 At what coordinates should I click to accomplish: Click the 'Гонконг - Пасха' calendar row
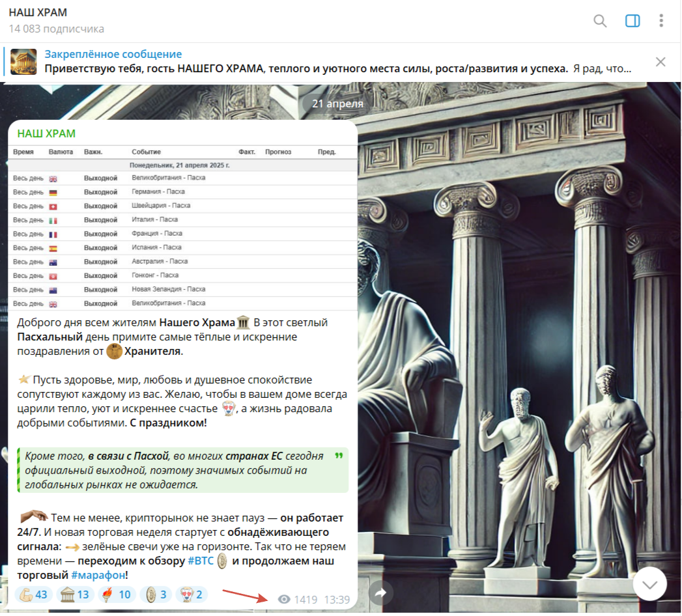(182, 275)
